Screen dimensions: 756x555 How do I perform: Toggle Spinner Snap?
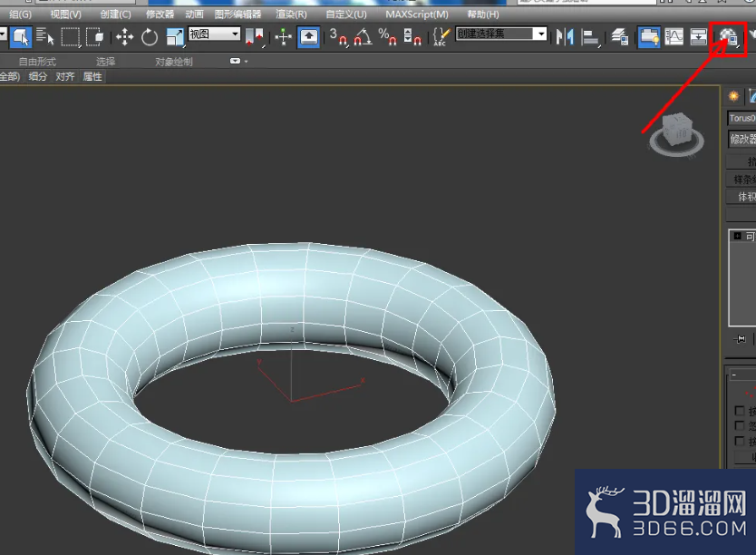pyautogui.click(x=412, y=37)
